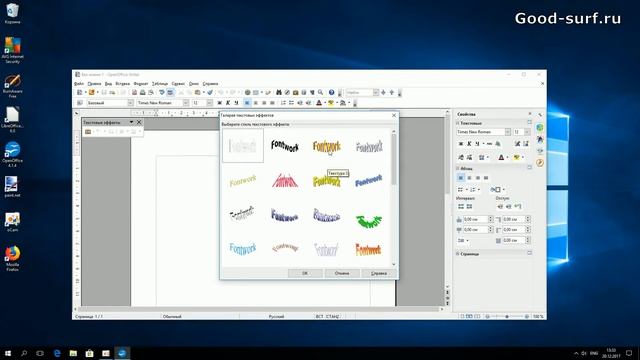The image size is (640, 360).
Task: Open sidebar font name dropdown
Action: [x=508, y=132]
